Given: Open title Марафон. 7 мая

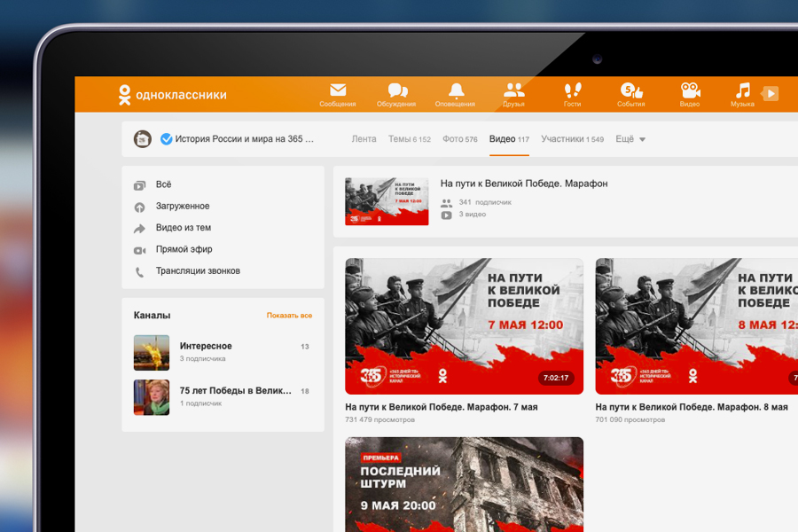Looking at the screenshot, I should pyautogui.click(x=442, y=407).
